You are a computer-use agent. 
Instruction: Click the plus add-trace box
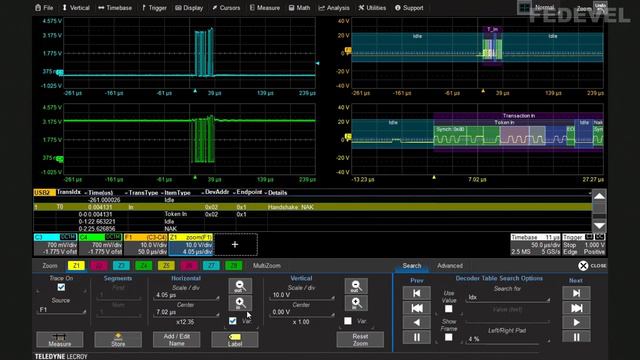pos(236,244)
